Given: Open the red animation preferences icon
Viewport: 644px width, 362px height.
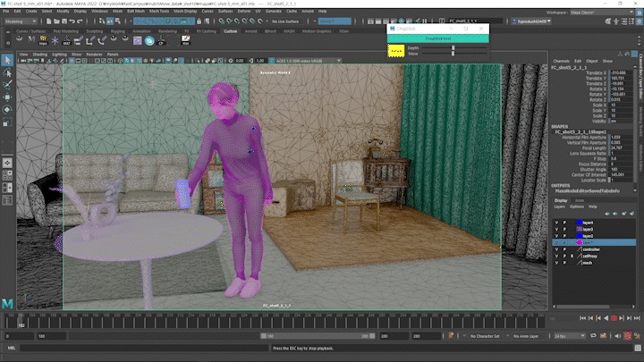Looking at the screenshot, I should pyautogui.click(x=628, y=336).
